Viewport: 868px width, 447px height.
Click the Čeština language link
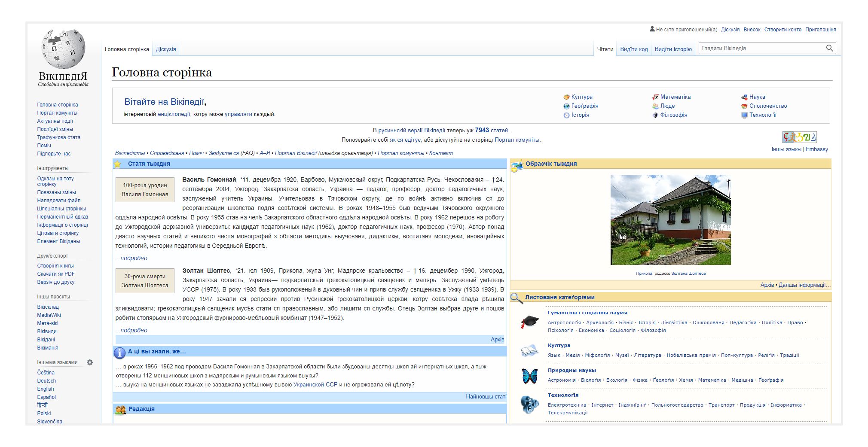46,373
